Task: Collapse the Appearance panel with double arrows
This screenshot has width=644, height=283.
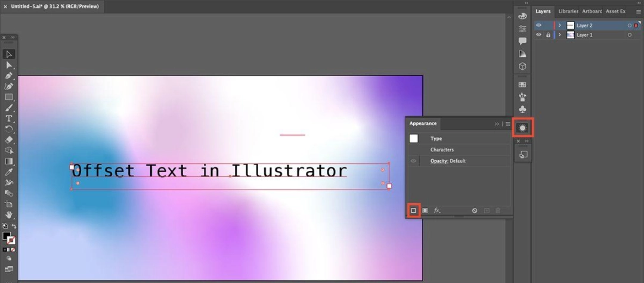Action: 497,124
